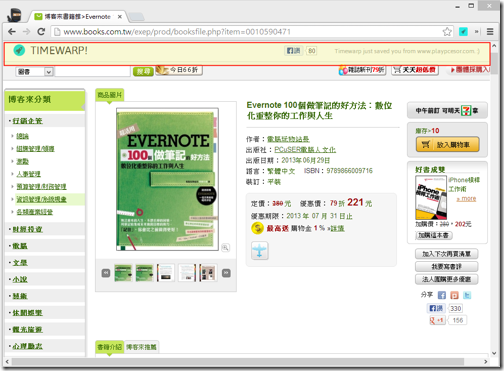Screen dimensions: 504x371
Task: Go back with the browser back arrow
Action: [12, 32]
